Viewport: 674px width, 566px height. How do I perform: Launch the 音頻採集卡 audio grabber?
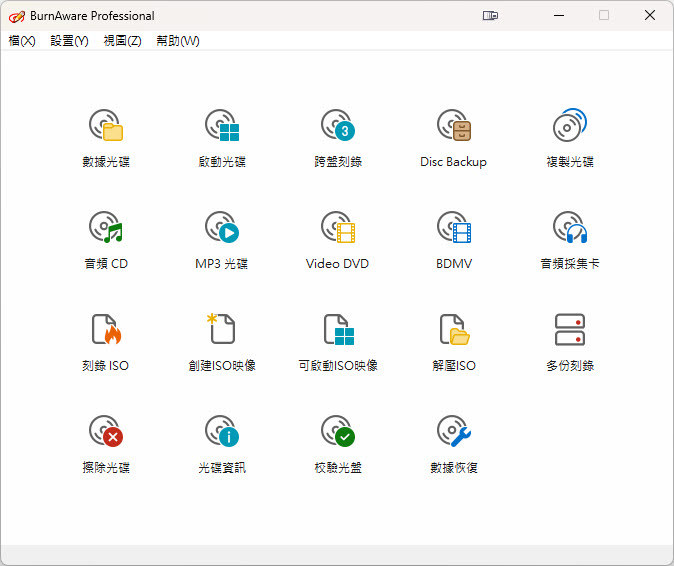point(570,229)
